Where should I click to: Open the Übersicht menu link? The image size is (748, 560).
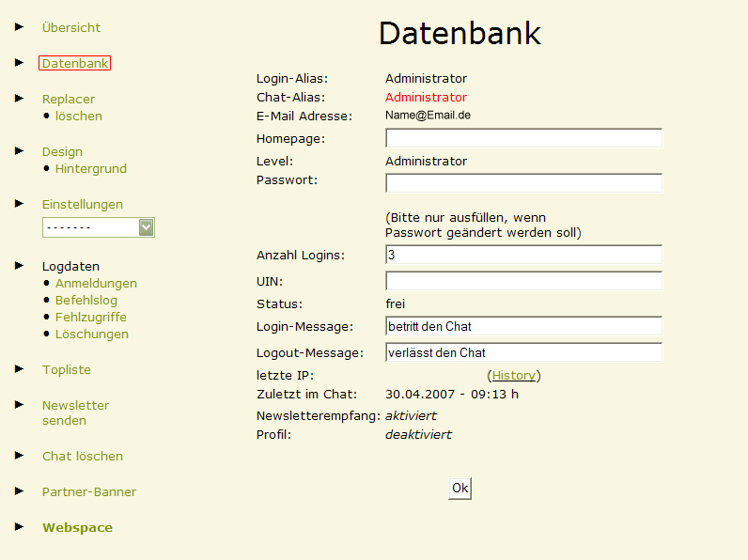click(71, 27)
